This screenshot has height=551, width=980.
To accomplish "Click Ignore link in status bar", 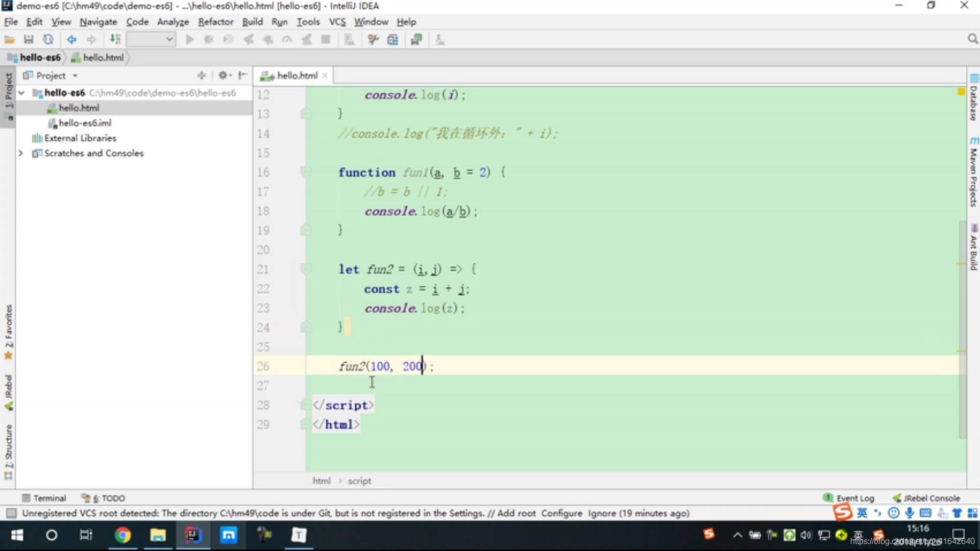I will click(x=602, y=513).
